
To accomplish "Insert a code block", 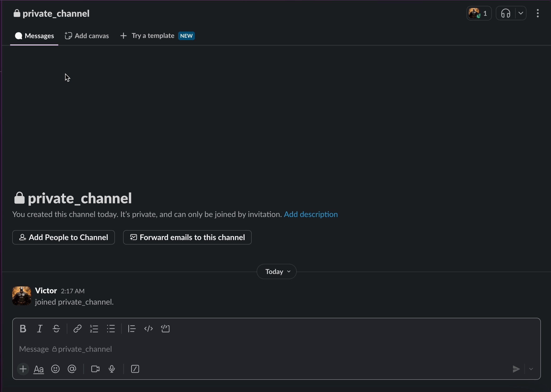I will click(166, 329).
